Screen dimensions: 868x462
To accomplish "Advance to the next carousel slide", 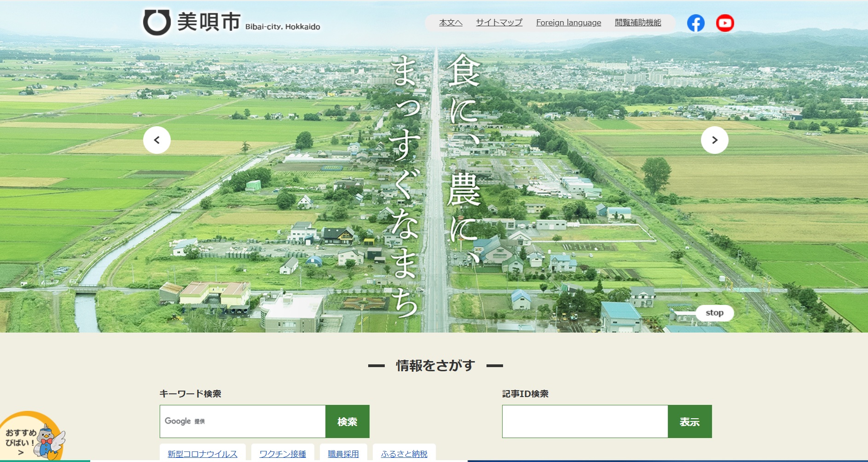I will [715, 140].
